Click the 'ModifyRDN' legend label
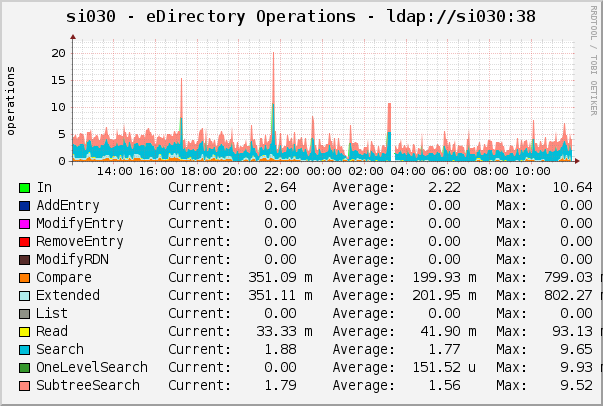The height and width of the screenshot is (406, 603). pyautogui.click(x=72, y=259)
